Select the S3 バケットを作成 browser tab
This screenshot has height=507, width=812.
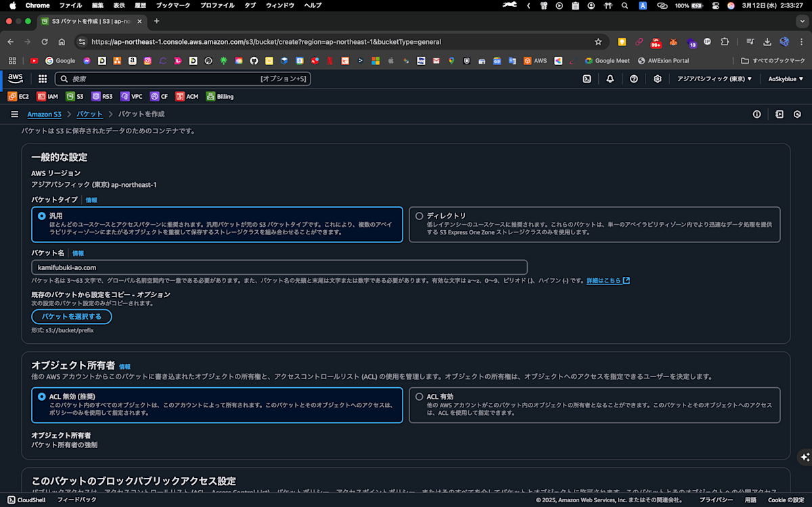pyautogui.click(x=91, y=21)
